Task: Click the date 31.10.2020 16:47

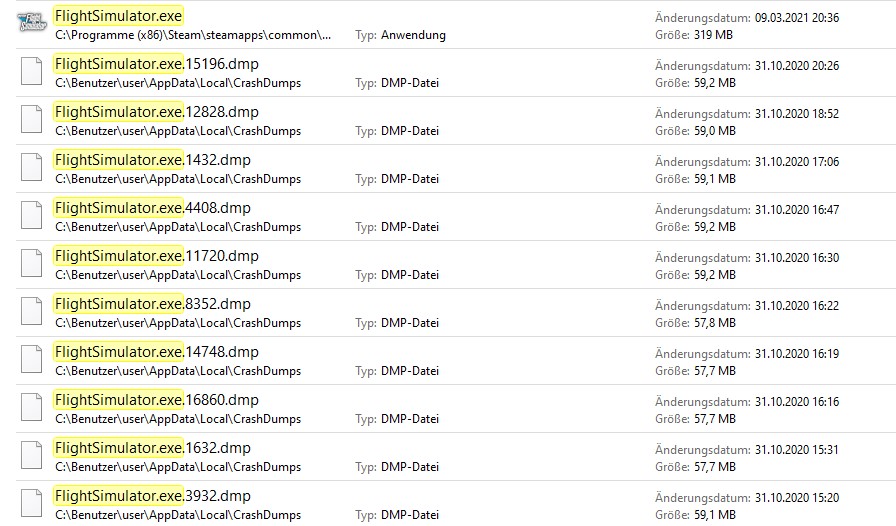Action: (797, 210)
